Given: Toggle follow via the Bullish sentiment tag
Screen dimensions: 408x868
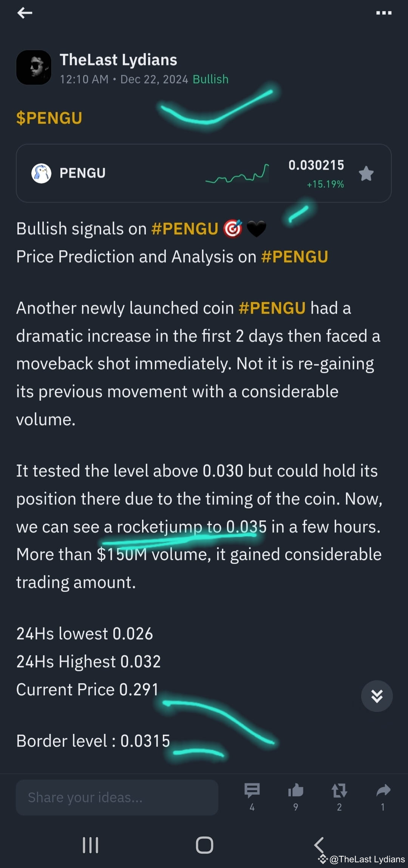Looking at the screenshot, I should point(210,79).
